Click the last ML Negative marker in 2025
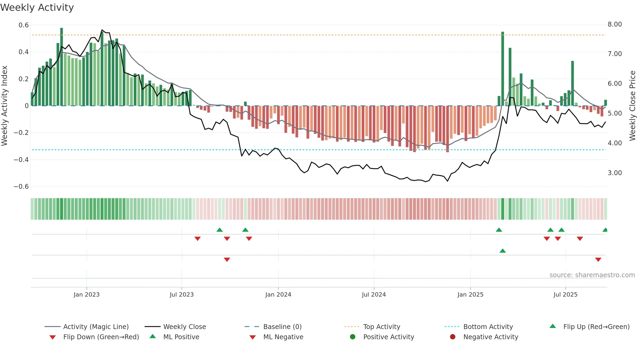The height and width of the screenshot is (362, 644). click(x=598, y=260)
